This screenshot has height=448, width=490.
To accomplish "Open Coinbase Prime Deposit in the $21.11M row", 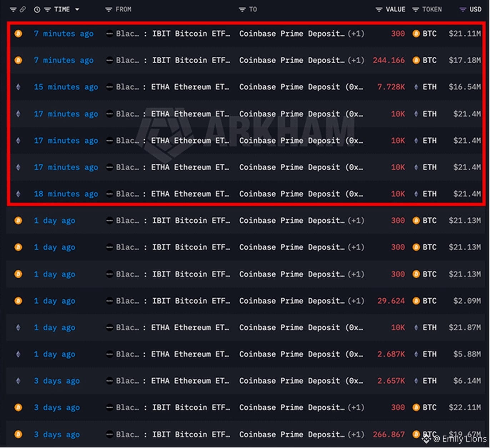I will point(292,34).
